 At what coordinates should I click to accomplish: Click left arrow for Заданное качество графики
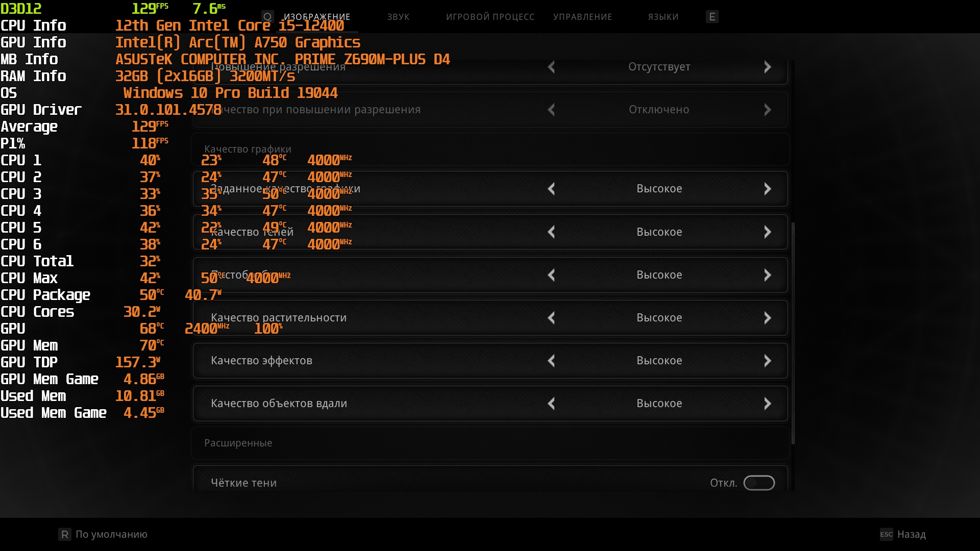(x=551, y=189)
